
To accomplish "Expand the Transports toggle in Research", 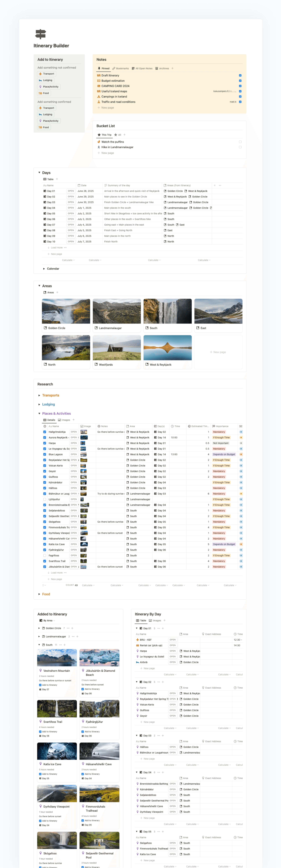I will pos(39,396).
